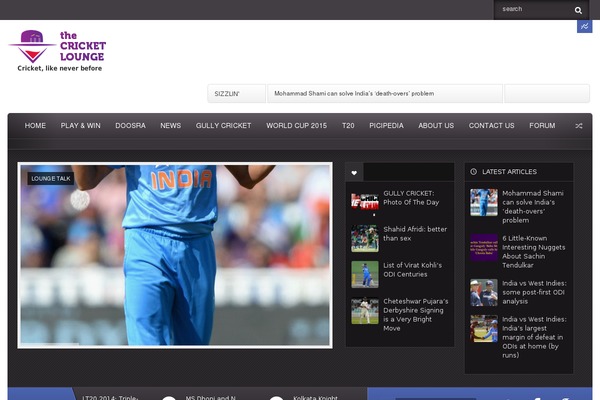Viewport: 600px width, 400px height.
Task: Open WORLD CUP 2015 menu item
Action: tap(297, 126)
